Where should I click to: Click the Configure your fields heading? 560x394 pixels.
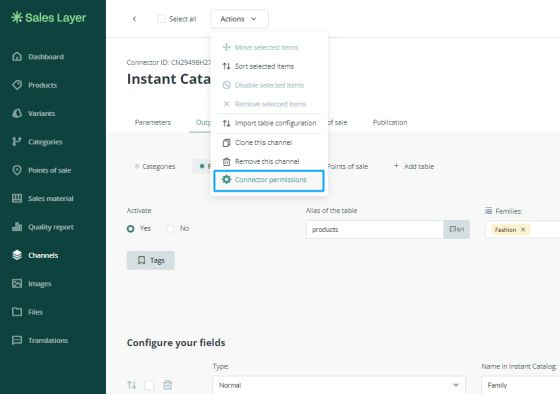(176, 343)
